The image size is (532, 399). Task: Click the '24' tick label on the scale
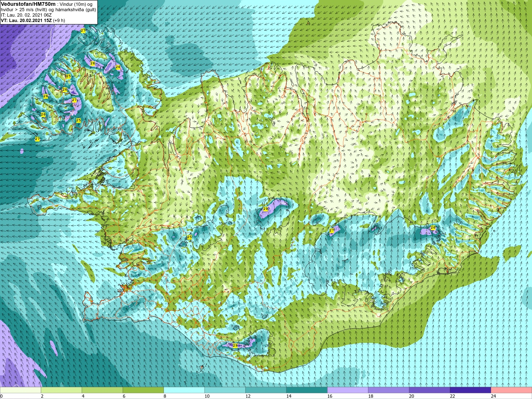point(493,396)
